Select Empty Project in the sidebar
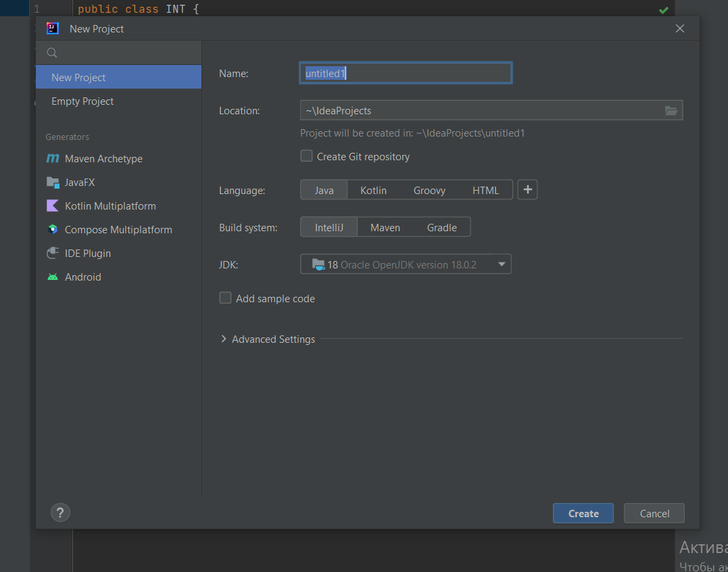Viewport: 728px width, 572px height. point(118,101)
